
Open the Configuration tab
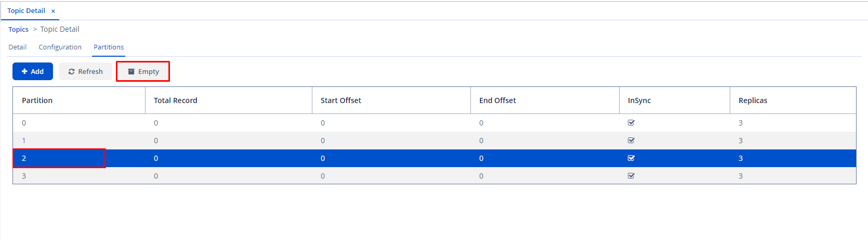[60, 47]
